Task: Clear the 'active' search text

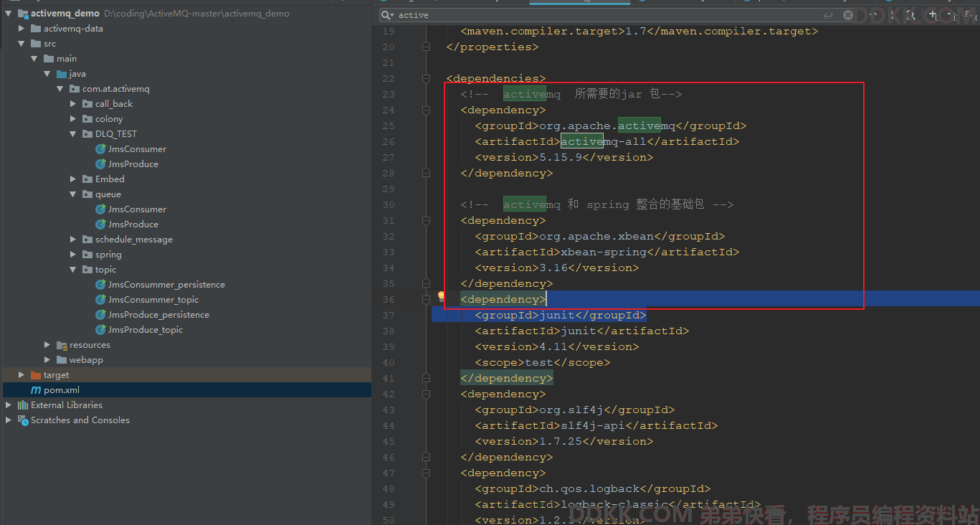Action: pos(848,15)
